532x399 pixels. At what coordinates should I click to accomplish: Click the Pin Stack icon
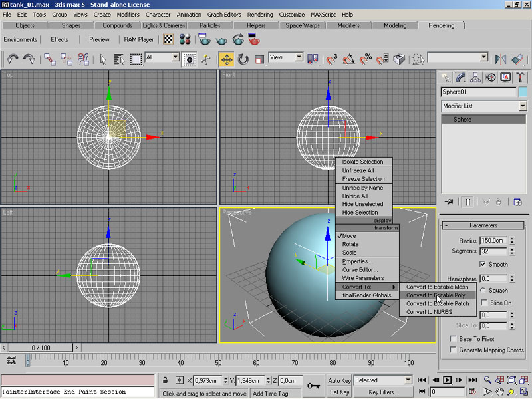click(x=450, y=201)
